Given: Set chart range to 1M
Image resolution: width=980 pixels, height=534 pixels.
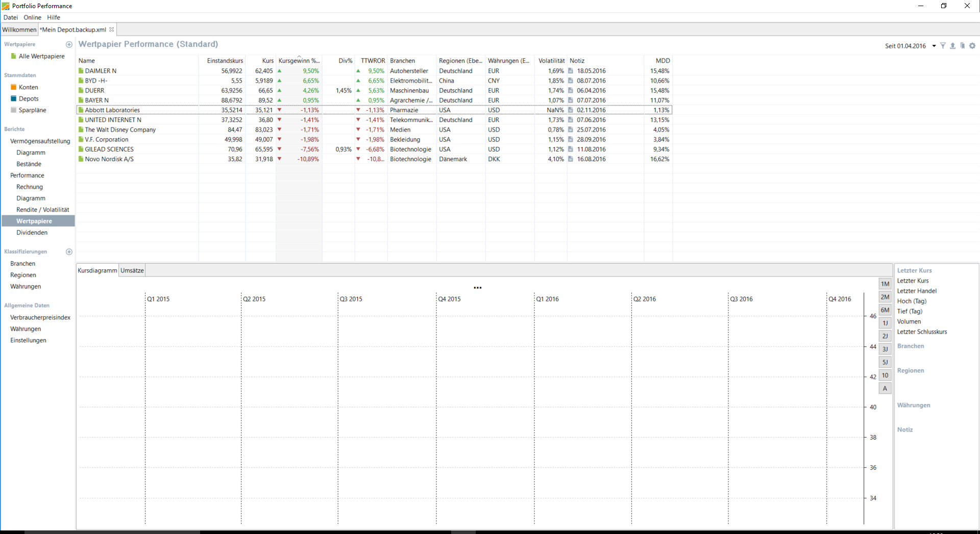Looking at the screenshot, I should (885, 284).
